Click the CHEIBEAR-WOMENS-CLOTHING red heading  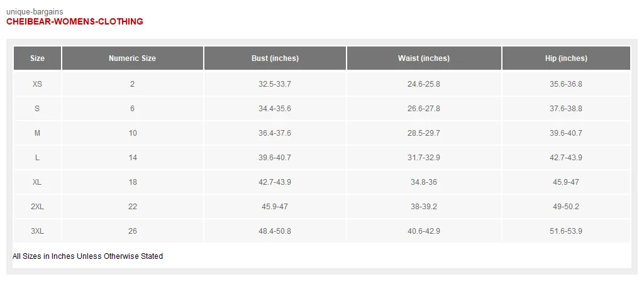click(75, 22)
